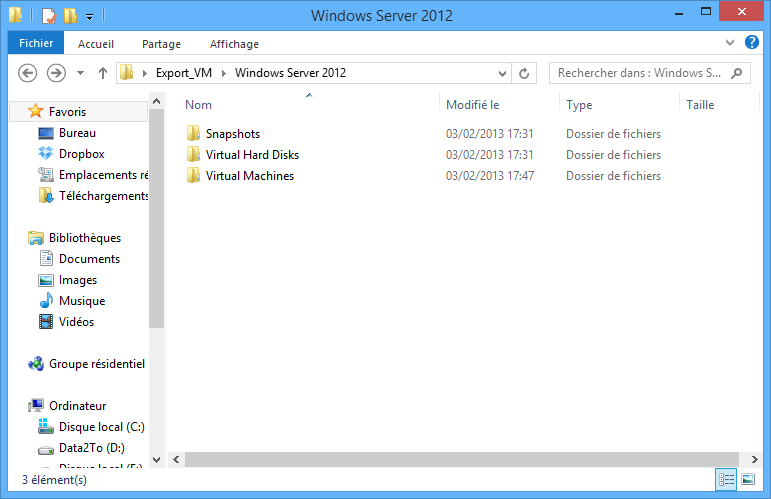The image size is (771, 499).
Task: Select the Virtual Machines folder icon
Action: [193, 176]
